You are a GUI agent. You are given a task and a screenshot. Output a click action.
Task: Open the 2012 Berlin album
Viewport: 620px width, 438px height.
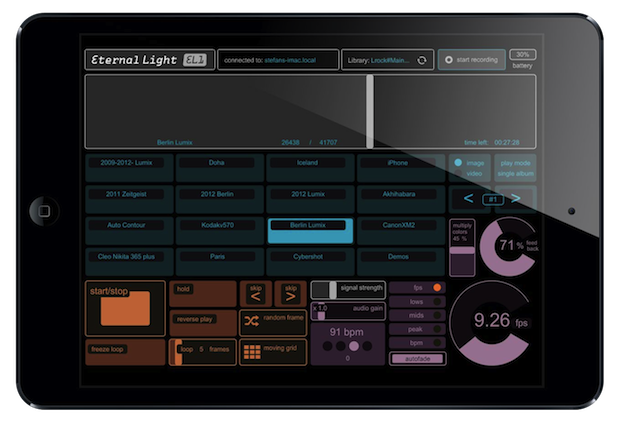(x=220, y=199)
